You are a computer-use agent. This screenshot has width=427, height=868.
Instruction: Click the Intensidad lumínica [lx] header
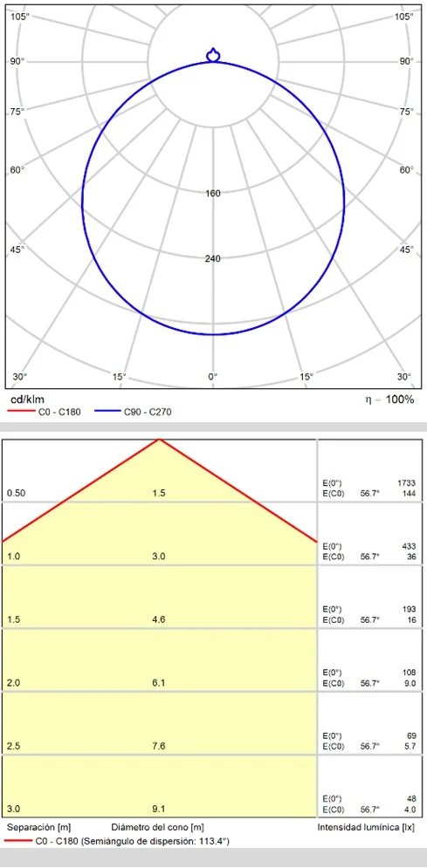point(367,828)
